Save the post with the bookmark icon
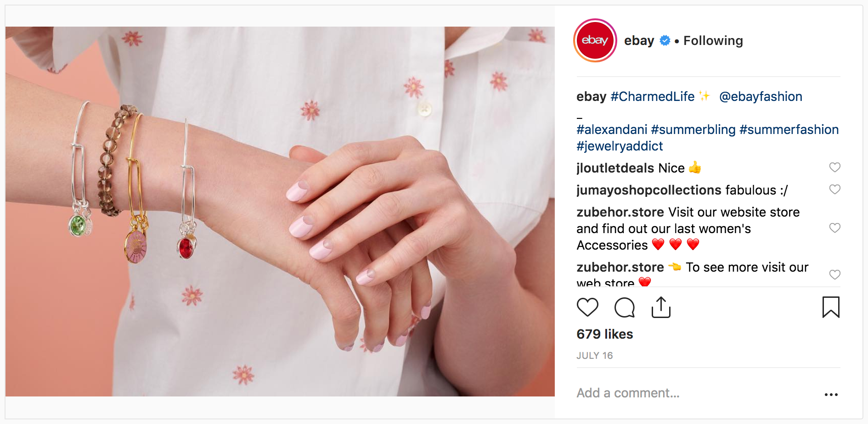Screen dimensions: 868x424 coord(831,307)
